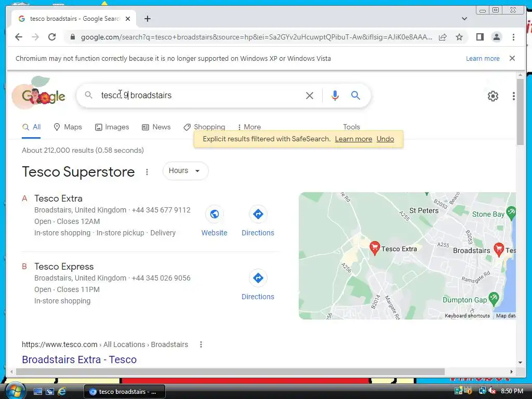Image resolution: width=532 pixels, height=399 pixels.
Task: Click Tesco Extra pin on the map
Action: click(x=375, y=248)
